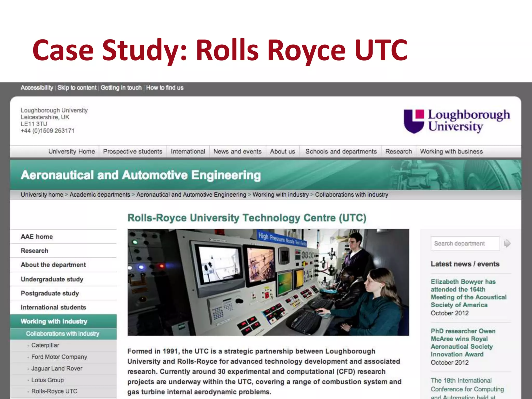This screenshot has height=399, width=532.
Task: Open Working with business menu
Action: [451, 151]
